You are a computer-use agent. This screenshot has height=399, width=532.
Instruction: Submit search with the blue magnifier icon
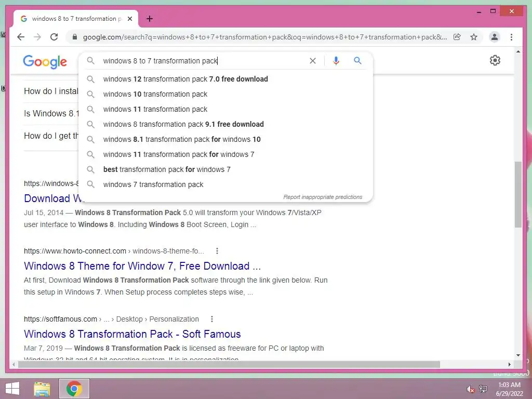357,61
